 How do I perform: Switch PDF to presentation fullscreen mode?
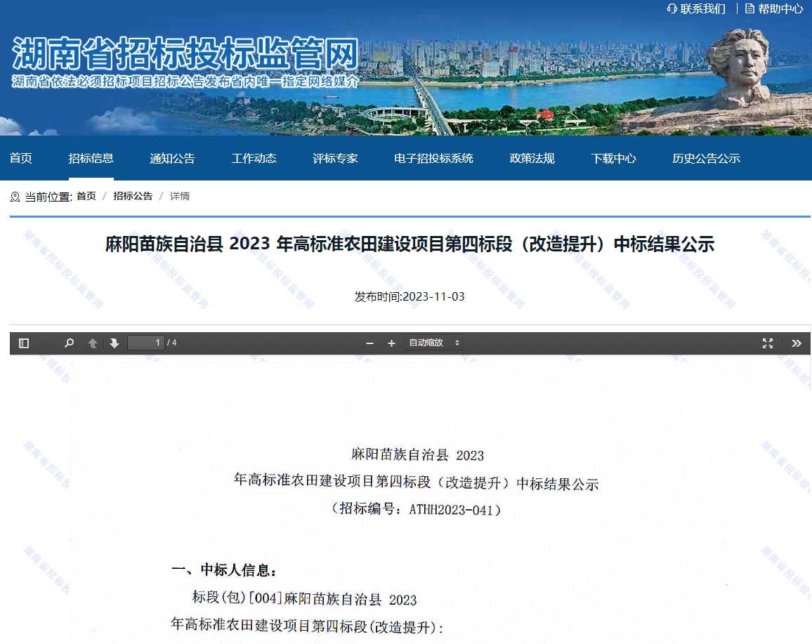tap(768, 343)
